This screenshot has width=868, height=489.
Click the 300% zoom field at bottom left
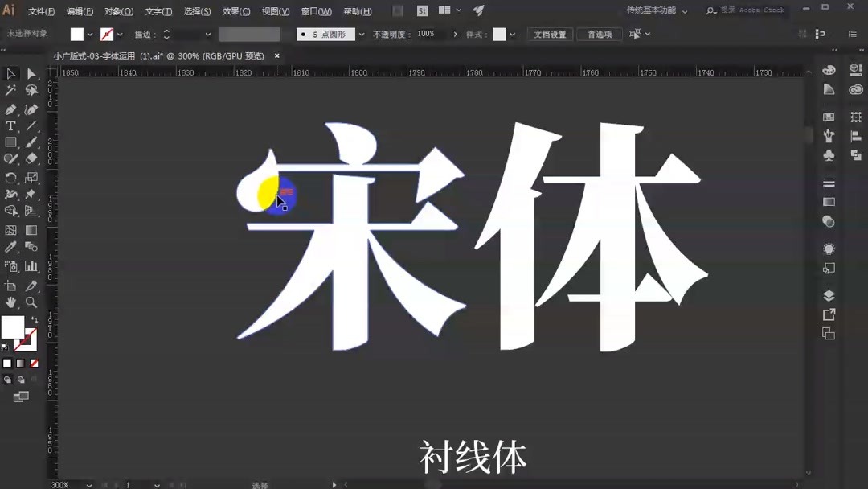(x=58, y=484)
